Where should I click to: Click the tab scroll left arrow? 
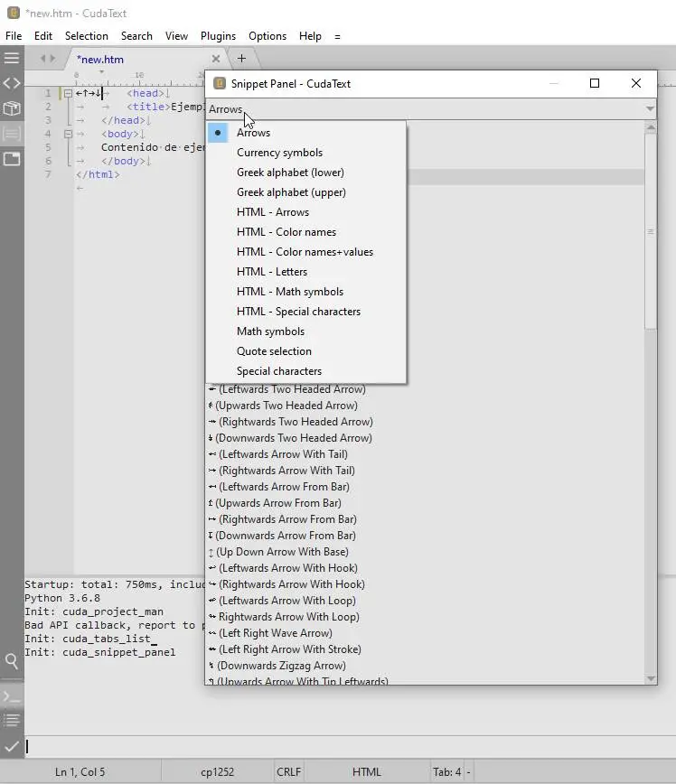43,59
